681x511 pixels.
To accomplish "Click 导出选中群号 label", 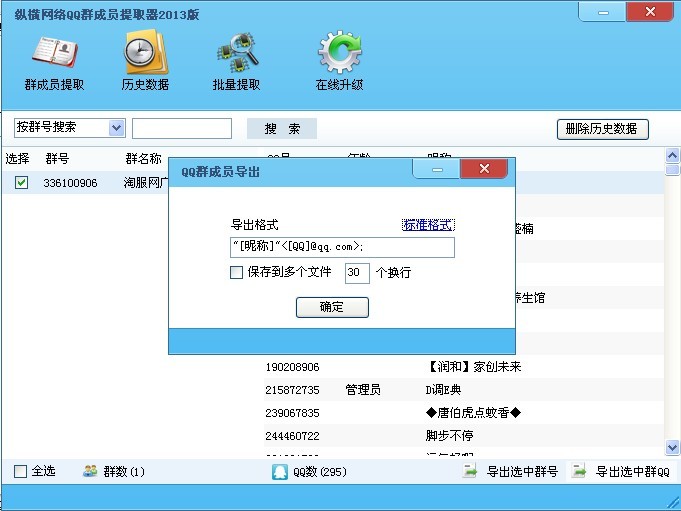I will [x=522, y=471].
